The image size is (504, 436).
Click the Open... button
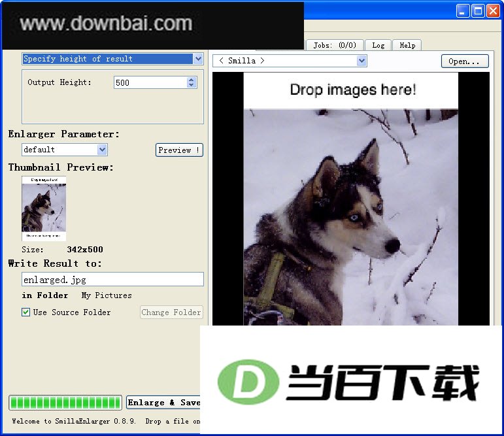(x=465, y=61)
